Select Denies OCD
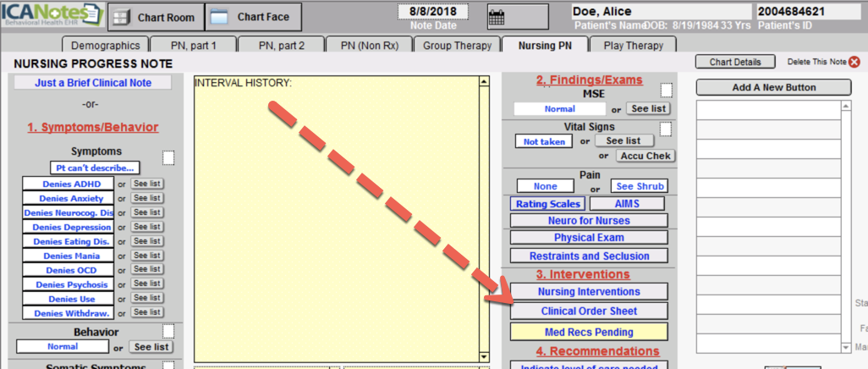This screenshot has height=369, width=868. click(68, 270)
